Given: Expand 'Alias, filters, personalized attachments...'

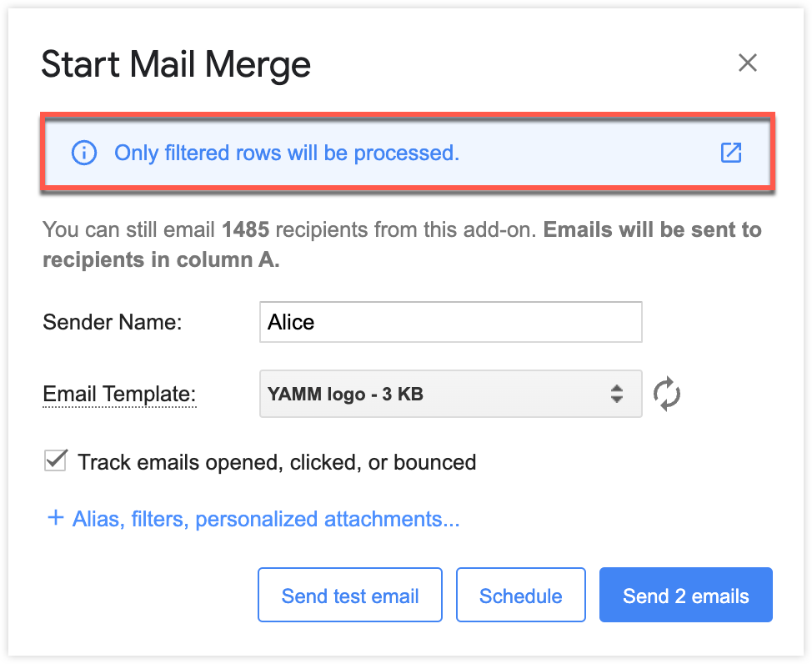Looking at the screenshot, I should click(266, 519).
